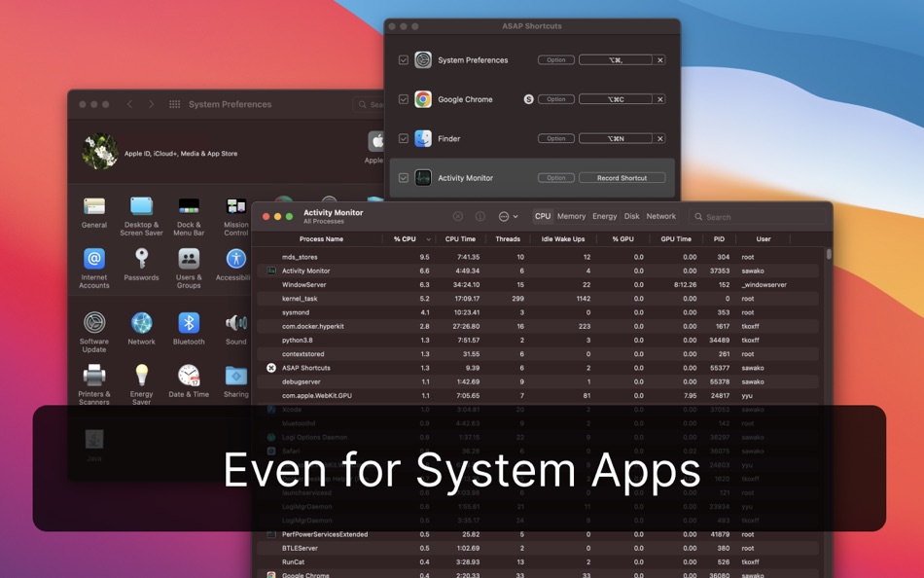
Task: Switch to the Memory tab
Action: pos(572,216)
